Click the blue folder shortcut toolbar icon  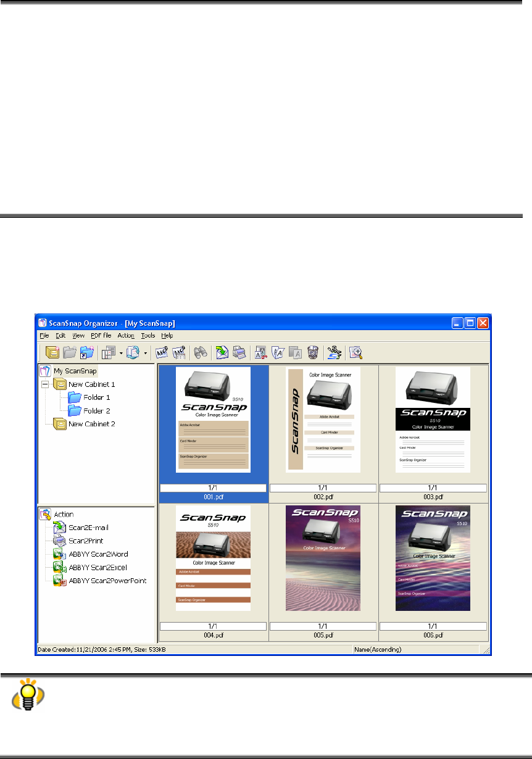pyautogui.click(x=86, y=353)
